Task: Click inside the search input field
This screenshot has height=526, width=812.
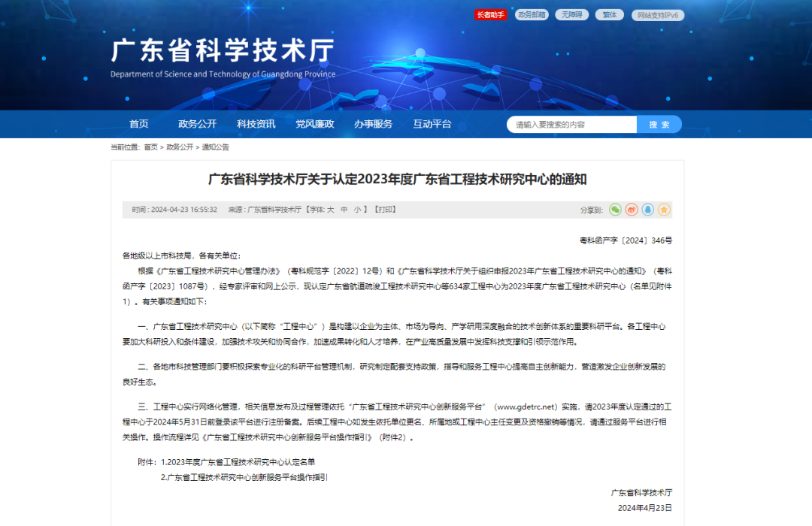Action: (573, 124)
